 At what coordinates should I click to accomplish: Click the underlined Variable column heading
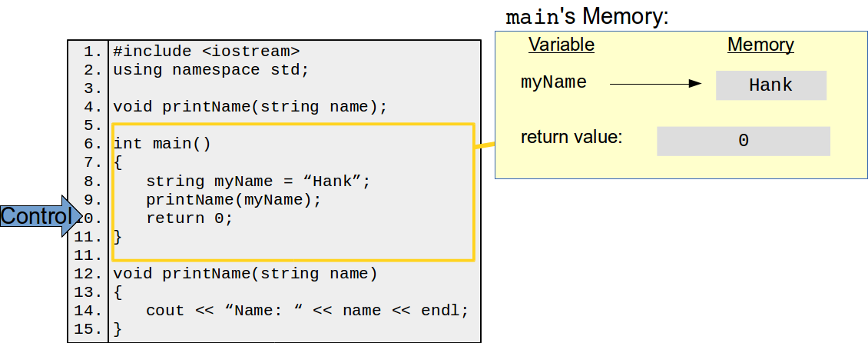[x=561, y=45]
